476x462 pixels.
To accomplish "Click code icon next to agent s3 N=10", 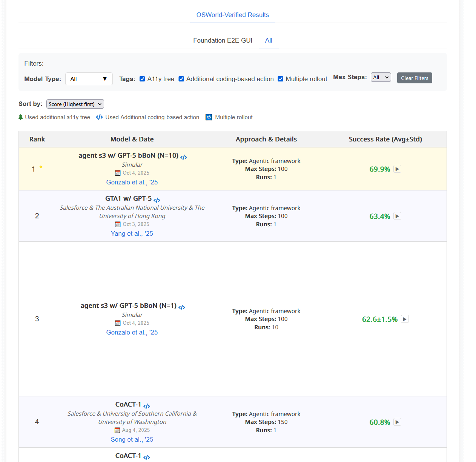I will tap(184, 157).
